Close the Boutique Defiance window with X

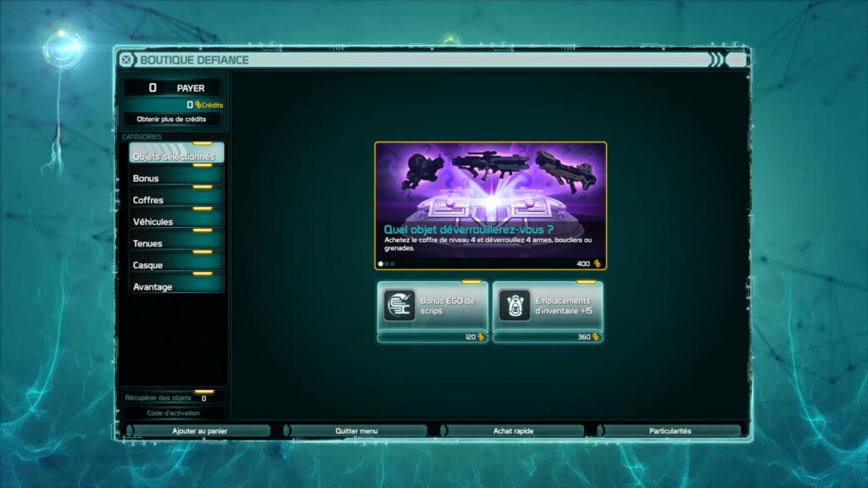126,60
